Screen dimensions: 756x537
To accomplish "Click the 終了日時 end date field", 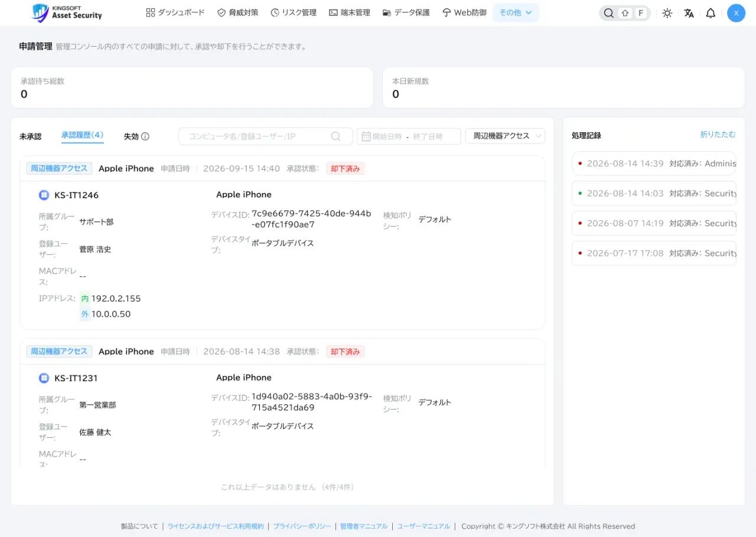I will click(x=428, y=136).
